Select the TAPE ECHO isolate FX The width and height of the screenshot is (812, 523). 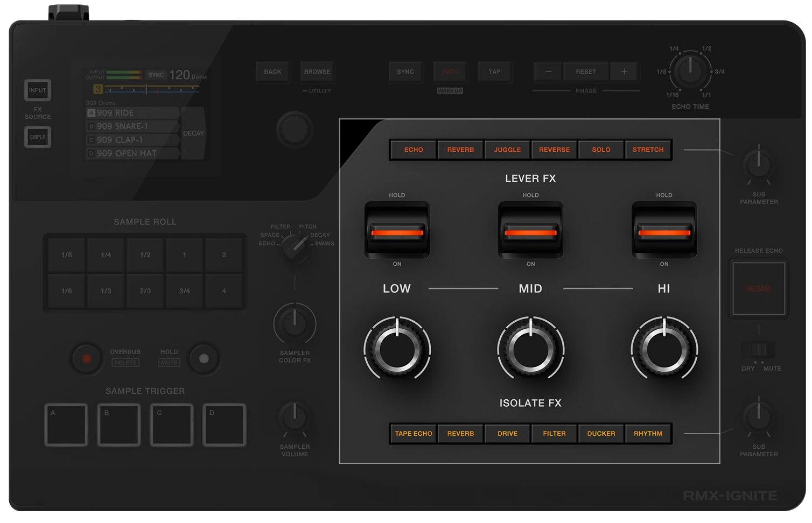(414, 434)
